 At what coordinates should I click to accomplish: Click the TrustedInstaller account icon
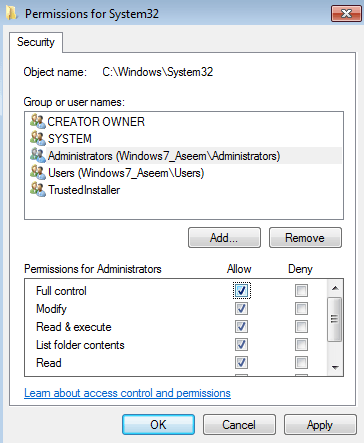38,189
